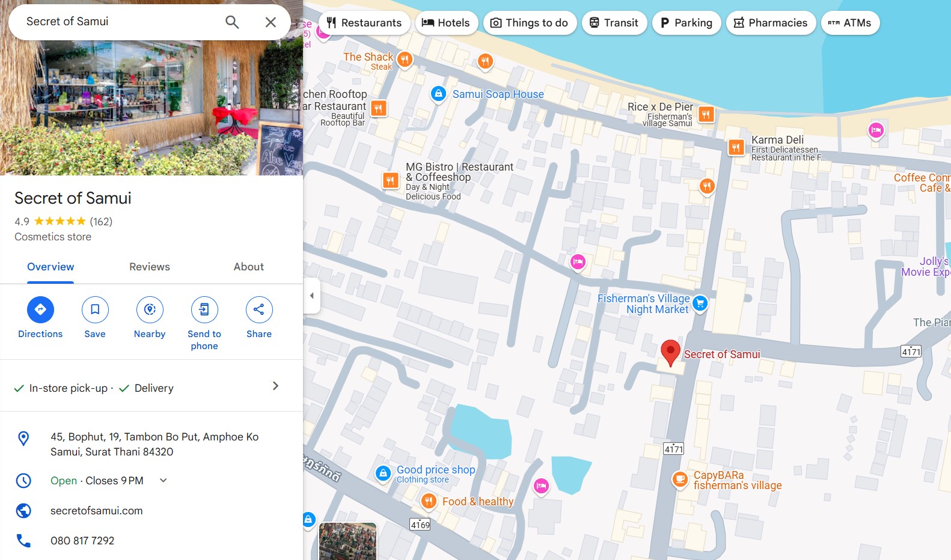Filter map by Restaurants chip
Viewport: 951px width, 560px height.
[x=364, y=23]
